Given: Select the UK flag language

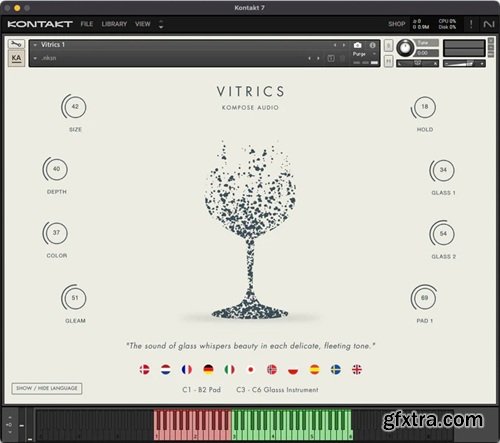Looking at the screenshot, I should coord(357,369).
